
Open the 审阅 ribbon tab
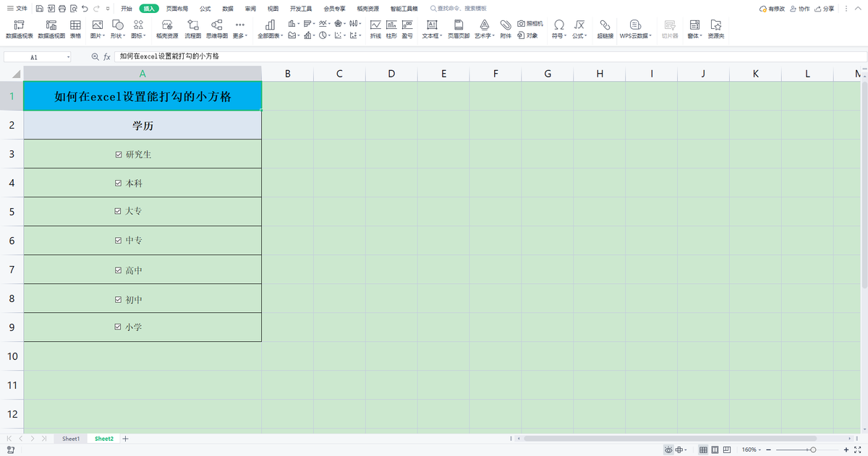pos(250,9)
